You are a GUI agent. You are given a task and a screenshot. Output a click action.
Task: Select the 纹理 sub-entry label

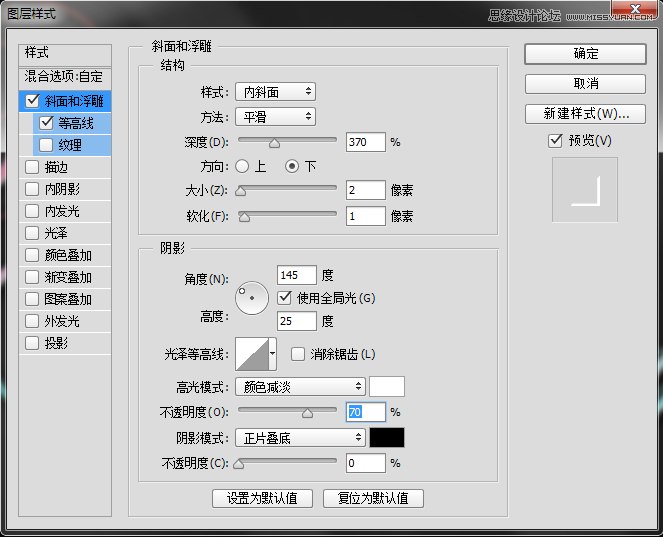pos(70,145)
